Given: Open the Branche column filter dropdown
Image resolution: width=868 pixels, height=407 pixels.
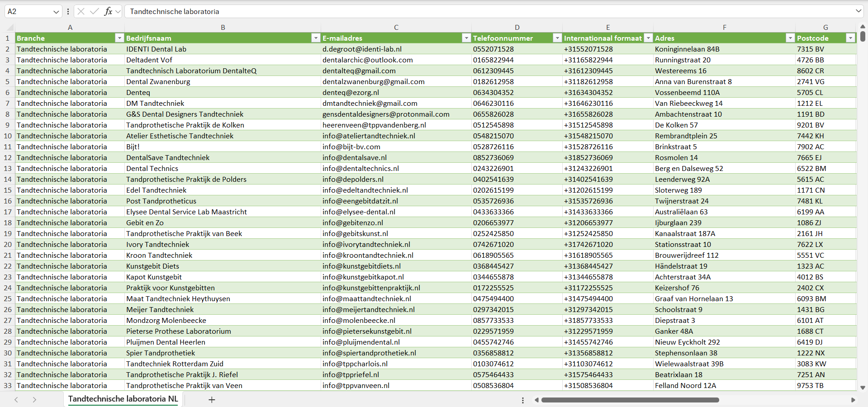Looking at the screenshot, I should tap(119, 38).
